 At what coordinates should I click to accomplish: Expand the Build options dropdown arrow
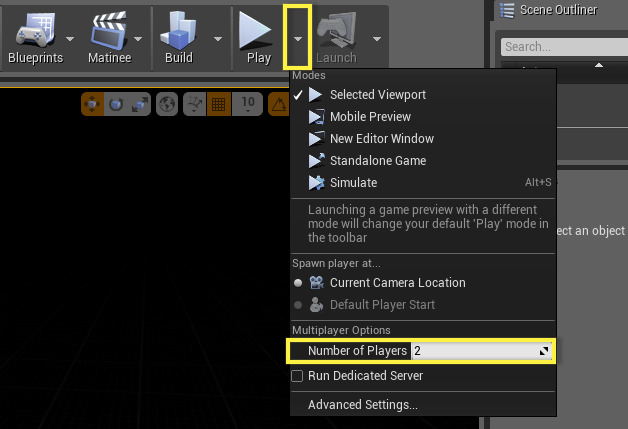[x=218, y=39]
